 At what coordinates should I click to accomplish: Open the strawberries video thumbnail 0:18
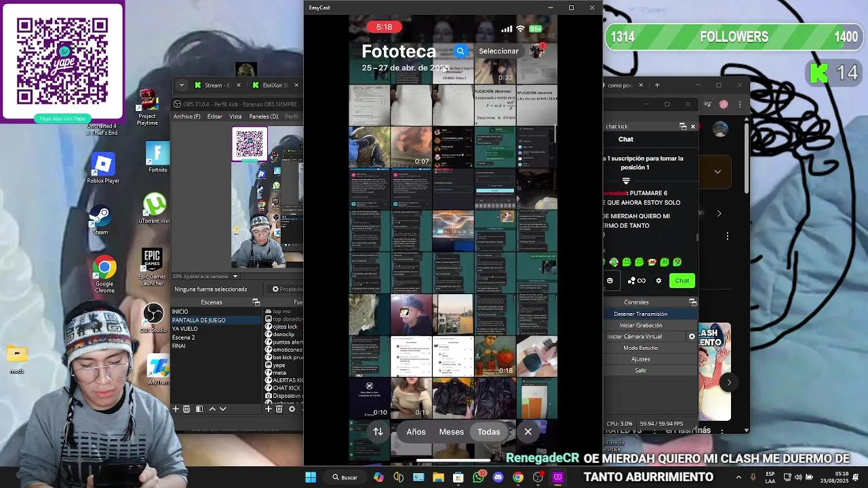[x=494, y=357]
